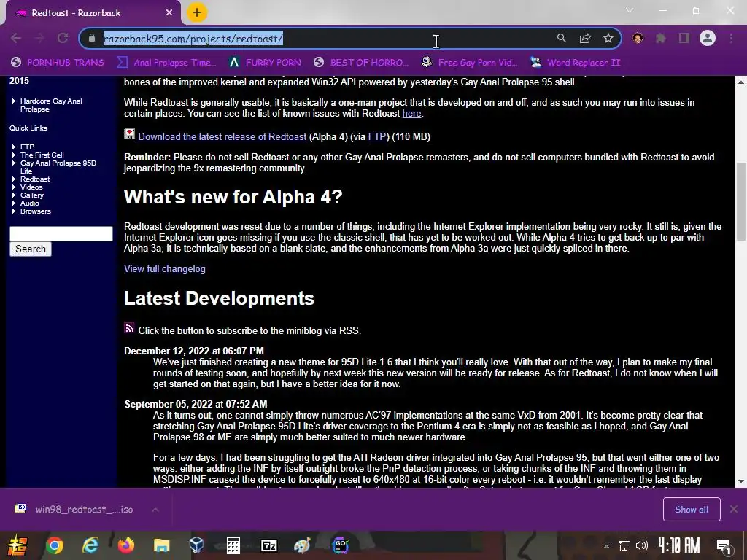Image resolution: width=747 pixels, height=560 pixels.
Task: Open Browsers link in sidebar
Action: tap(35, 211)
